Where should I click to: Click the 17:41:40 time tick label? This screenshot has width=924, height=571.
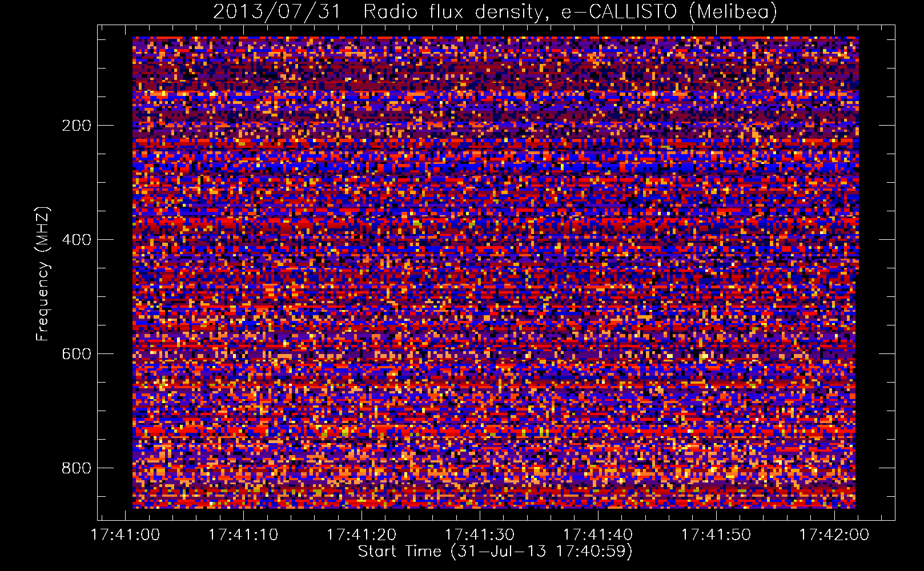click(x=598, y=534)
